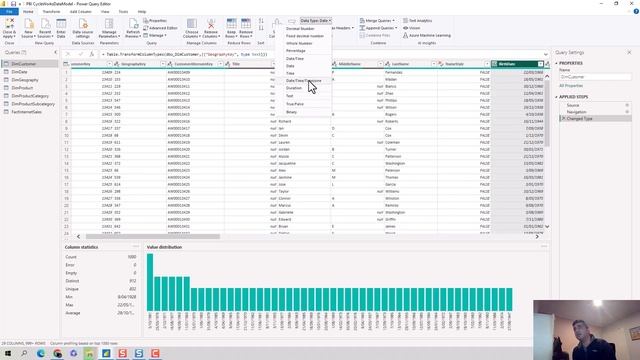The height and width of the screenshot is (360, 640).
Task: Choose Whole Number data type
Action: [299, 43]
